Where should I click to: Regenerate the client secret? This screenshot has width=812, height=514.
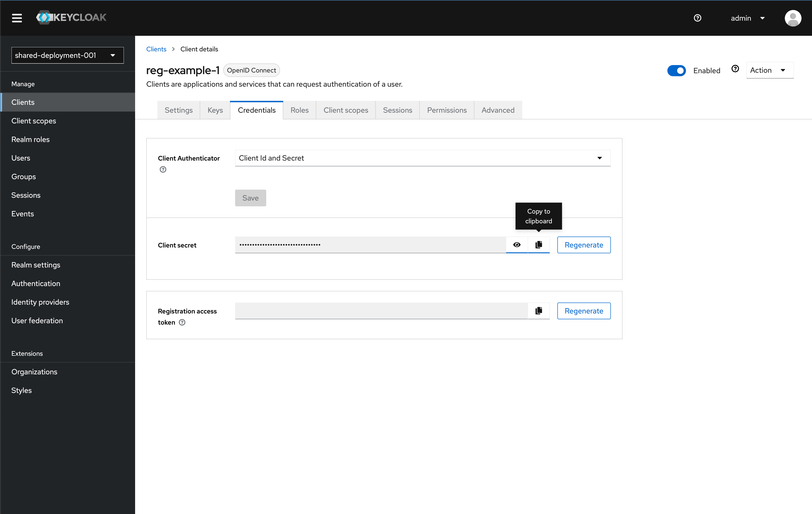tap(584, 245)
